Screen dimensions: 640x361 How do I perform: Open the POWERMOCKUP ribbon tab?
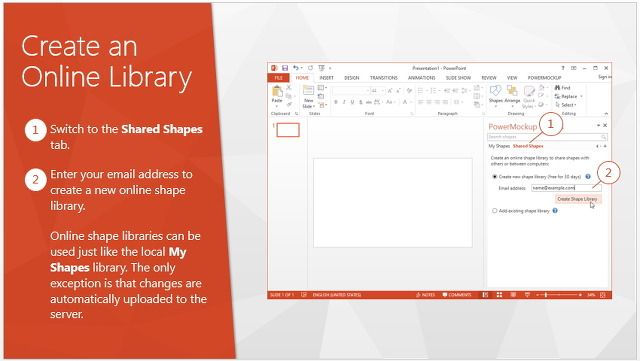(544, 78)
